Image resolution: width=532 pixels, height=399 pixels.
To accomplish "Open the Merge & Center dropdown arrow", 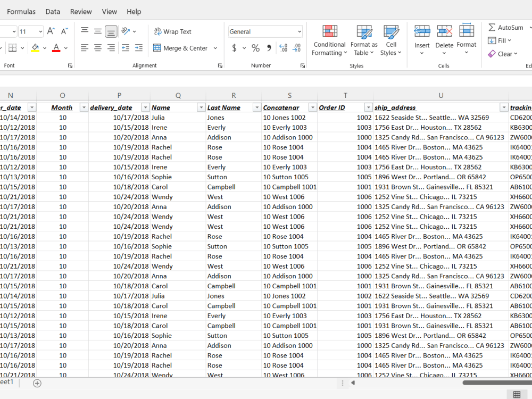I will pos(215,48).
